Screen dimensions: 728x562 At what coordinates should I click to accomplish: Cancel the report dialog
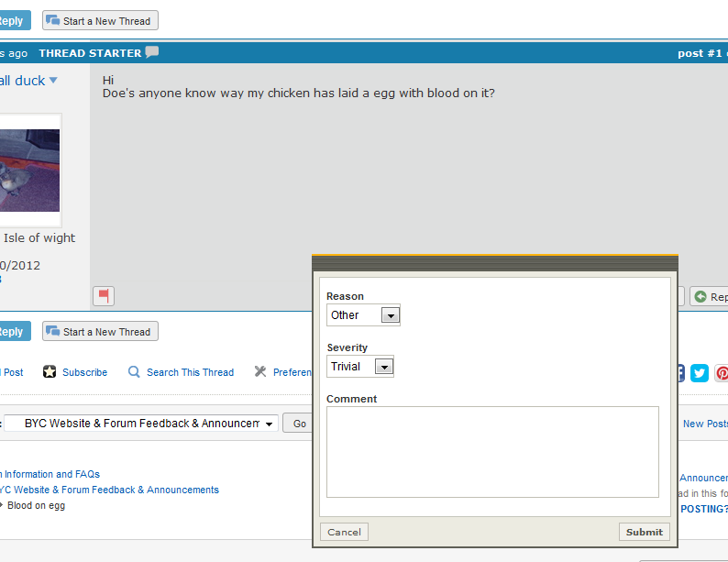[344, 532]
